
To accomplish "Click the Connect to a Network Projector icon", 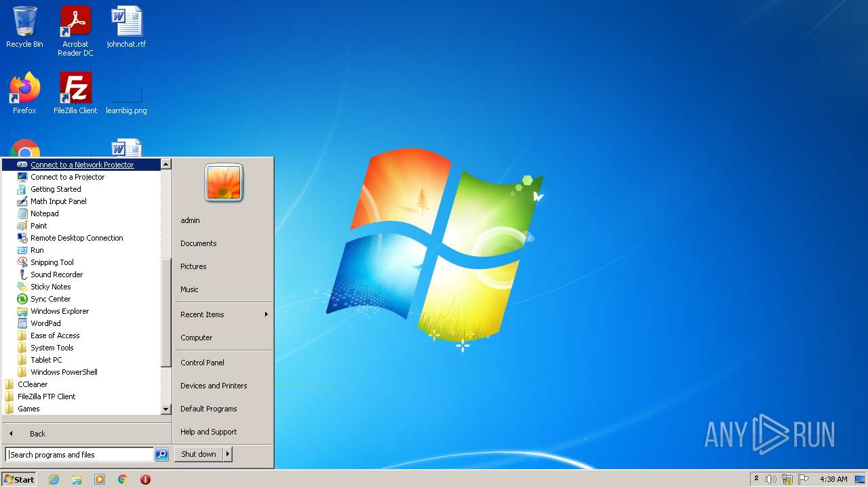I will 22,165.
